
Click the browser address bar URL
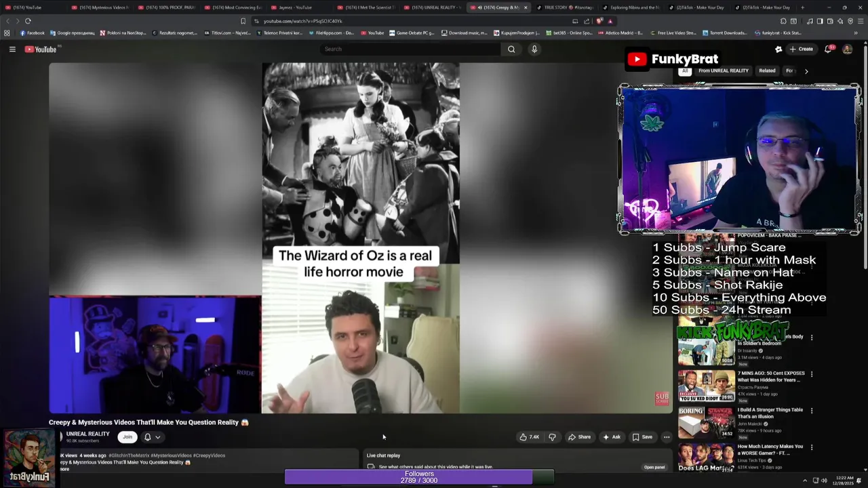point(302,21)
